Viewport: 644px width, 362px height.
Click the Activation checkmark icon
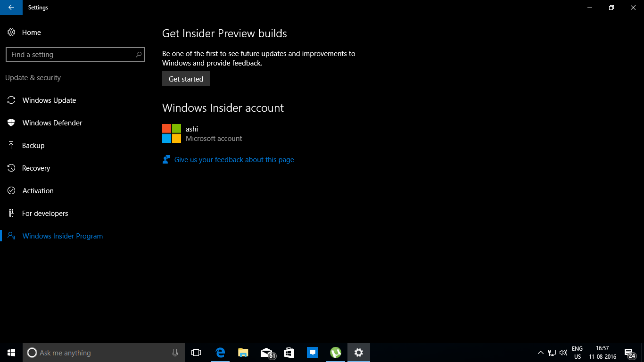click(x=11, y=191)
